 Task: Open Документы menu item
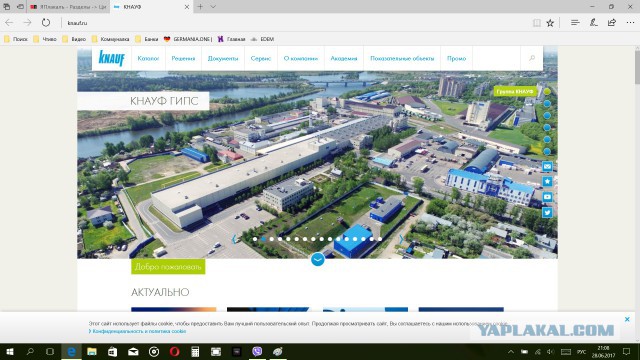[223, 58]
